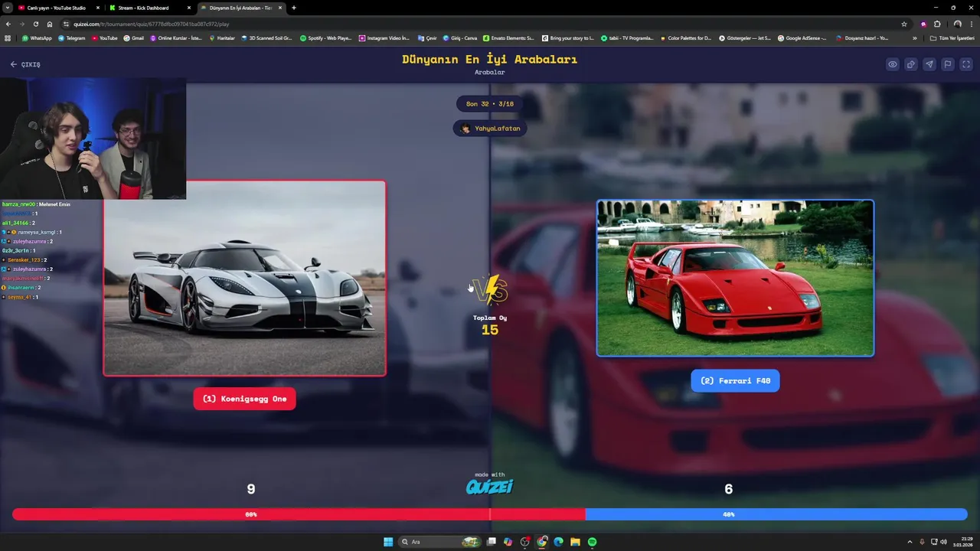The image size is (980, 551).
Task: Open the Göstergeler bookmark
Action: pyautogui.click(x=745, y=37)
